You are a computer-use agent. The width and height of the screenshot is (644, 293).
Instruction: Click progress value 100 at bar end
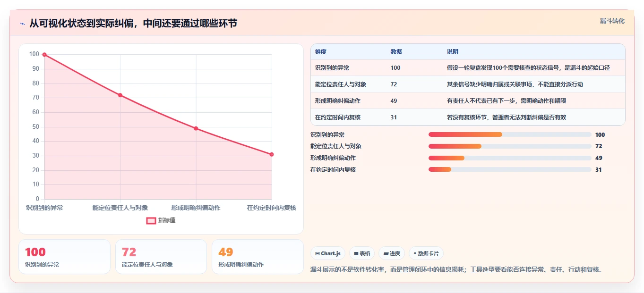click(600, 134)
